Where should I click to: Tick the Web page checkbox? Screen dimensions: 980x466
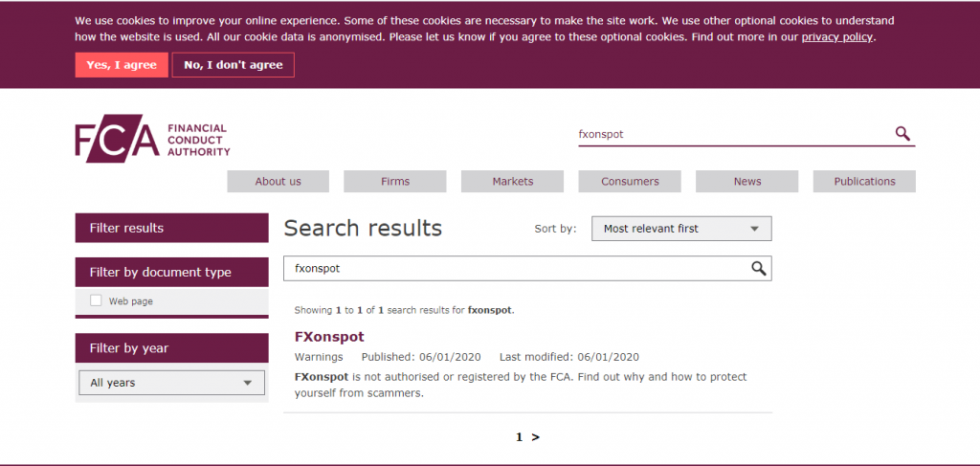(x=96, y=301)
